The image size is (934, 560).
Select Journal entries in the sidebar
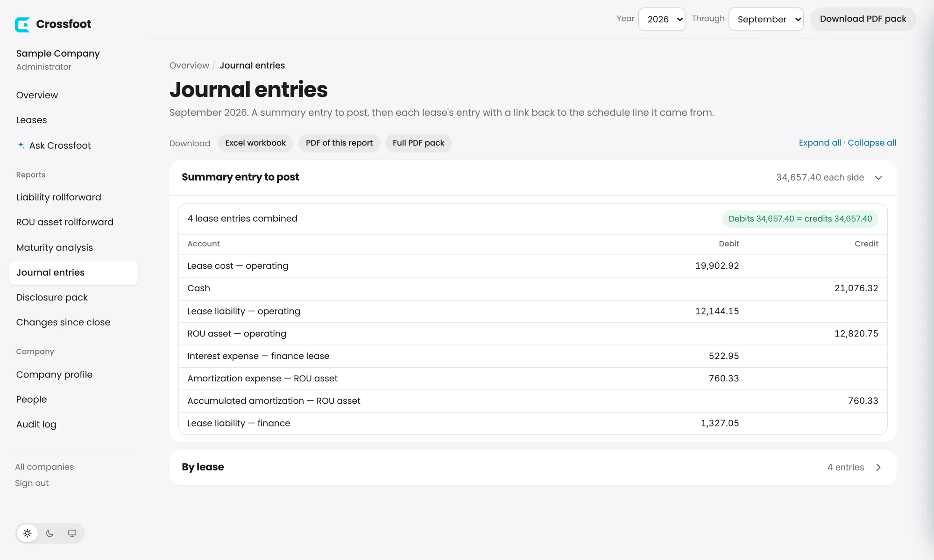73,273
